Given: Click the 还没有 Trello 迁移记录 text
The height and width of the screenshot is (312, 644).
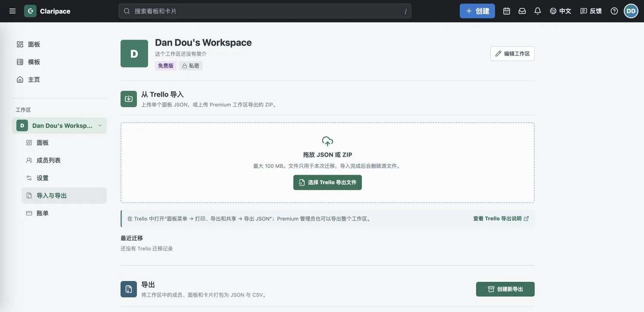Looking at the screenshot, I should tap(147, 249).
